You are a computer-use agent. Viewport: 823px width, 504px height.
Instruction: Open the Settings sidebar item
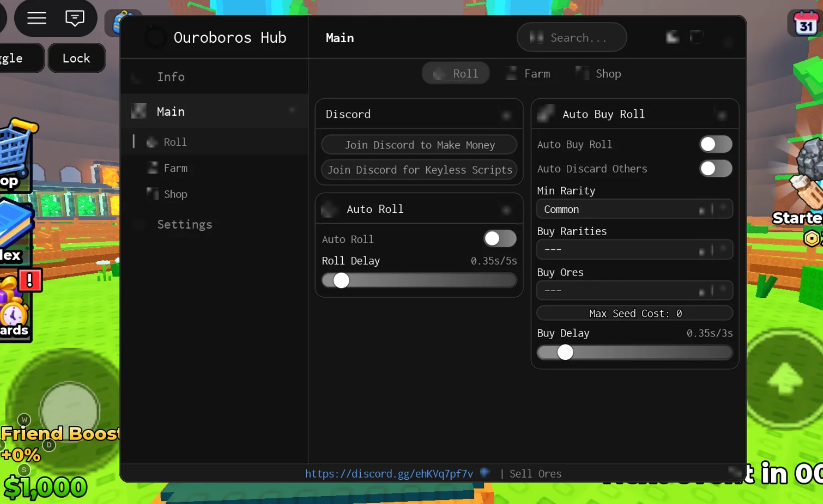[214, 225]
